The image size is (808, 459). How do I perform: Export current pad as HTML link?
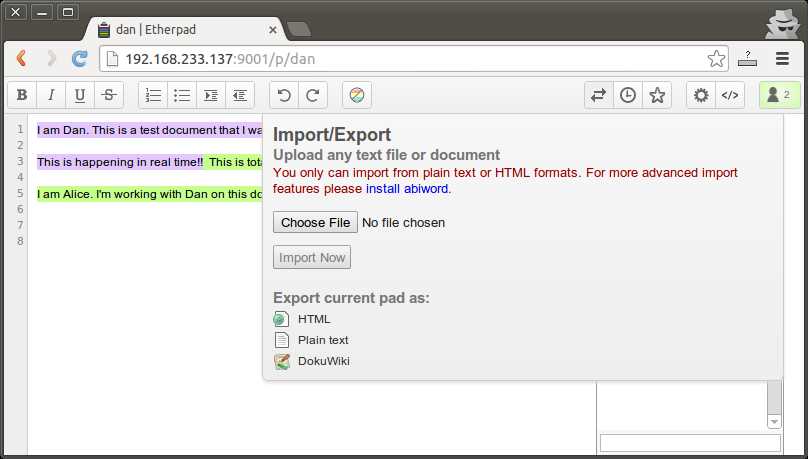pos(314,319)
